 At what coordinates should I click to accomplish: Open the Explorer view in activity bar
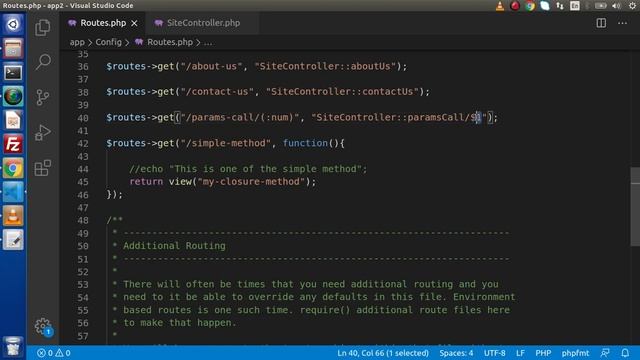[42, 28]
